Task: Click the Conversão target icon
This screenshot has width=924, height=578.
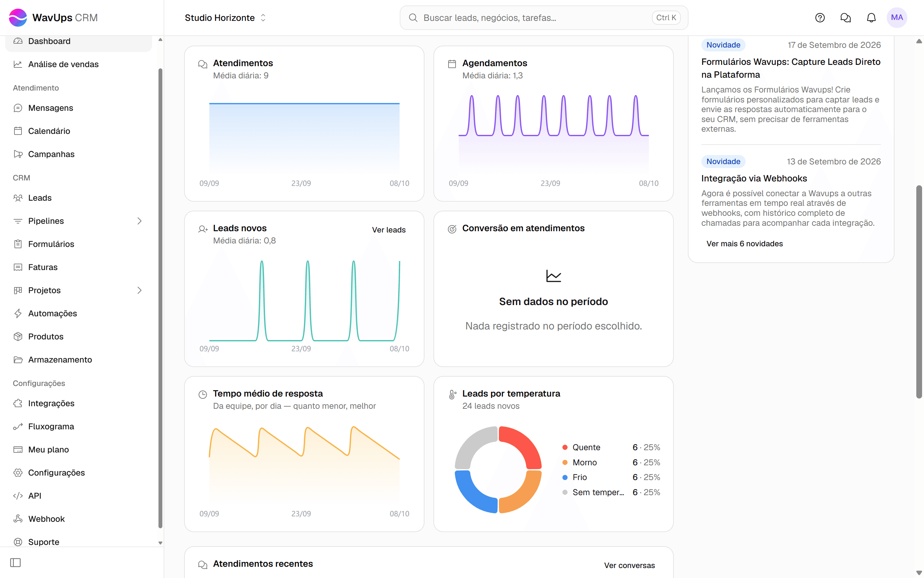Action: (x=452, y=229)
